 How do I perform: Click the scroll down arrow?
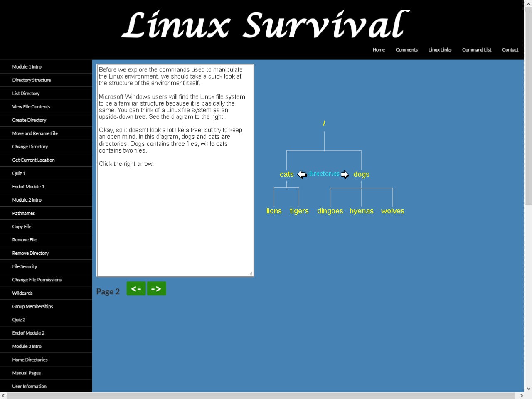point(528,389)
